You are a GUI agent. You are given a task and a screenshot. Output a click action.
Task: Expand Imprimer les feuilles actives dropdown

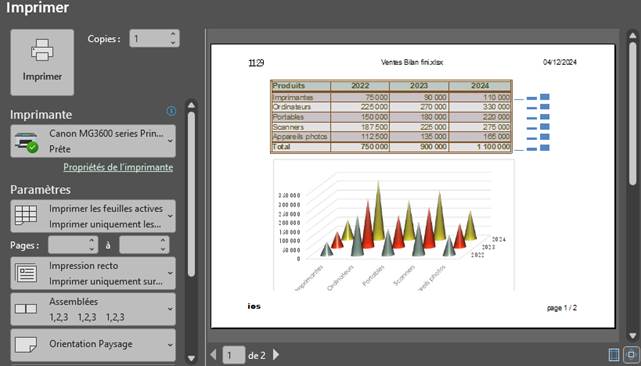93,216
